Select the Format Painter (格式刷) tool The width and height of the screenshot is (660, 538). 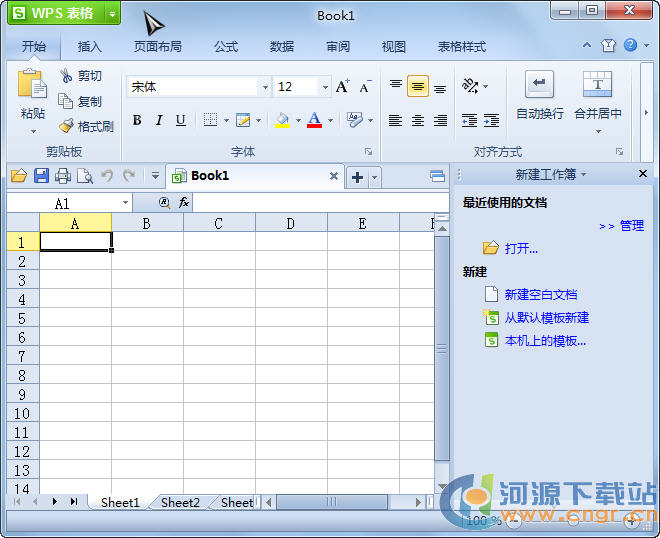pyautogui.click(x=66, y=126)
